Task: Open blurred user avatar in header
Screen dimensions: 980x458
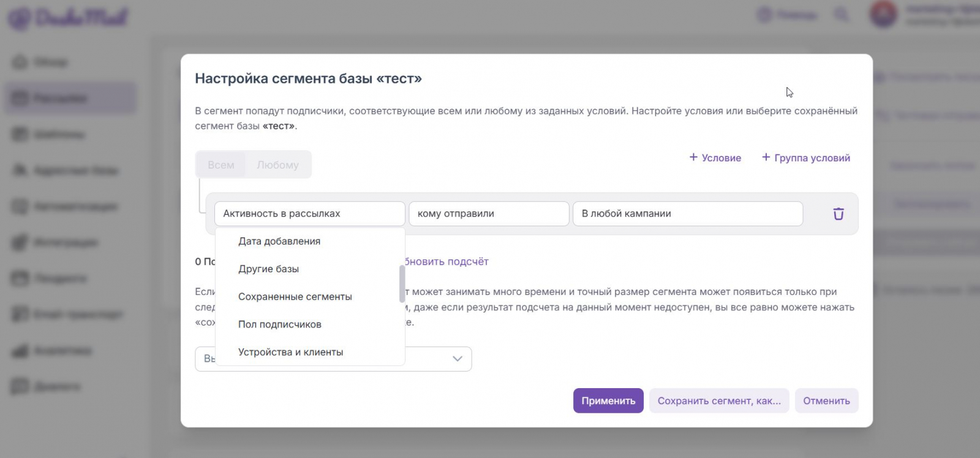Action: click(x=883, y=14)
